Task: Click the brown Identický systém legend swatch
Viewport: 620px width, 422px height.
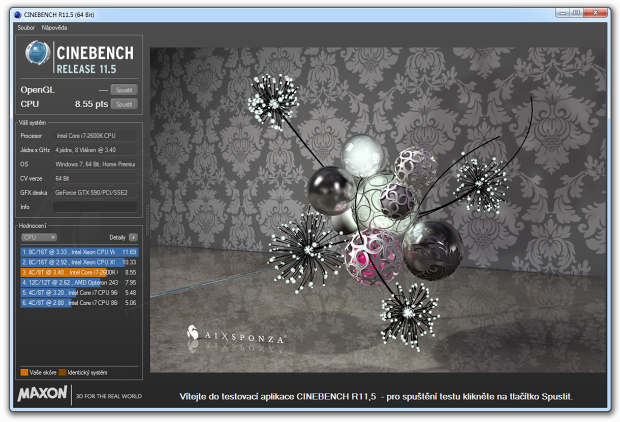Action: 63,372
